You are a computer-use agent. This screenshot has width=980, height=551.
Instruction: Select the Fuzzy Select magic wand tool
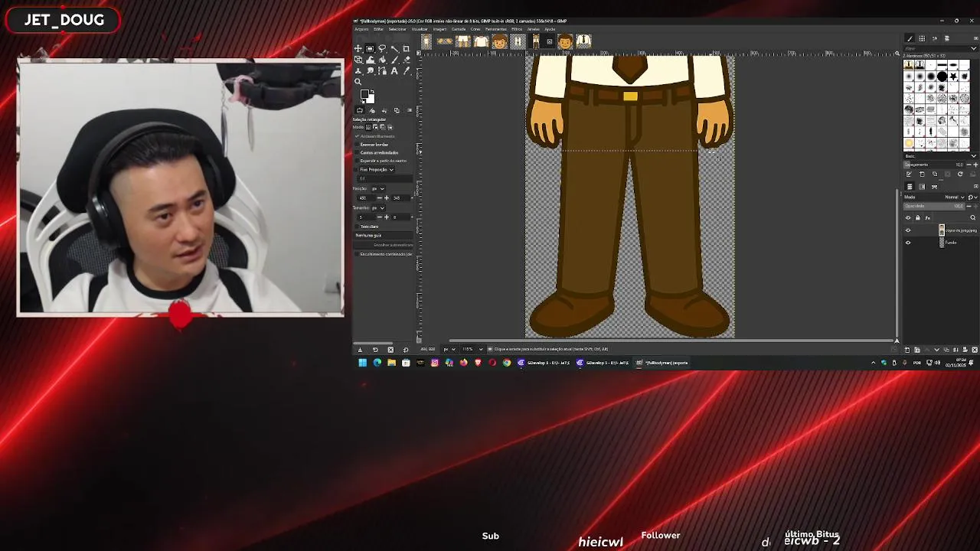tap(394, 49)
